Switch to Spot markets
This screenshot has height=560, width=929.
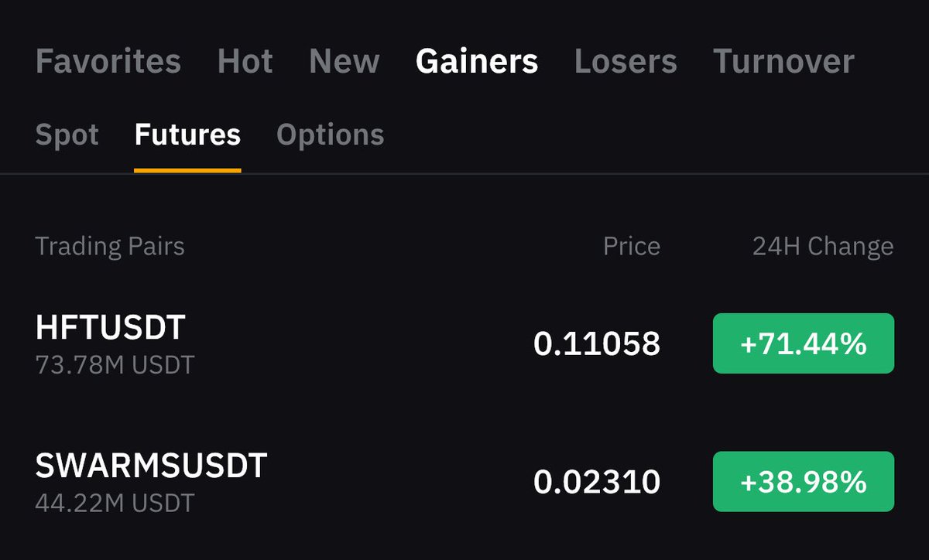(x=67, y=135)
